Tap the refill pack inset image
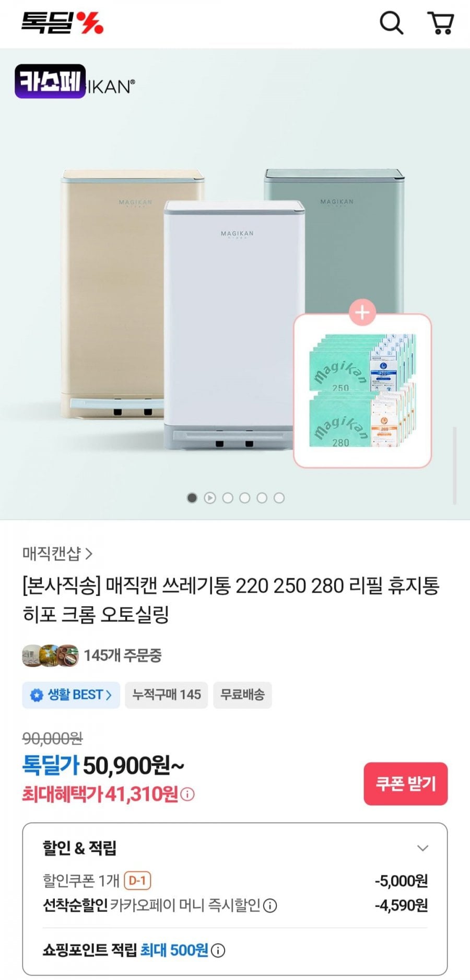The height and width of the screenshot is (980, 470). 362,391
